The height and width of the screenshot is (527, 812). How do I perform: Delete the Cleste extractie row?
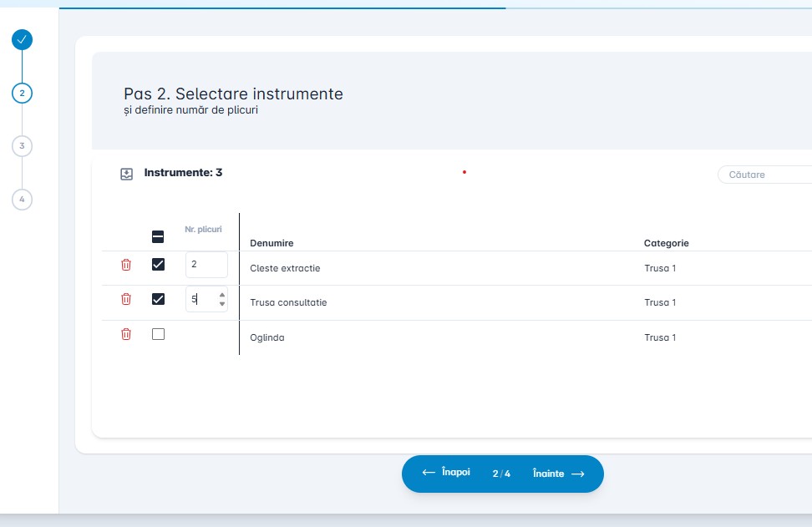tap(126, 265)
